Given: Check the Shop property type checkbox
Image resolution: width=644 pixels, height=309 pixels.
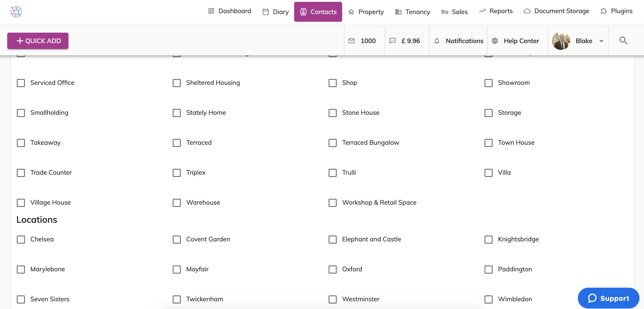Looking at the screenshot, I should (x=332, y=83).
